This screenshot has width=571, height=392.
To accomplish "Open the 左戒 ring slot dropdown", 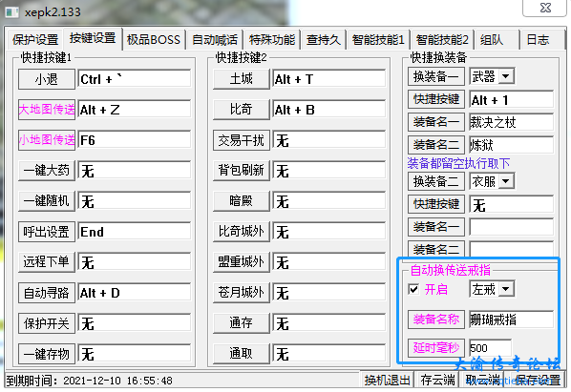I will [505, 289].
